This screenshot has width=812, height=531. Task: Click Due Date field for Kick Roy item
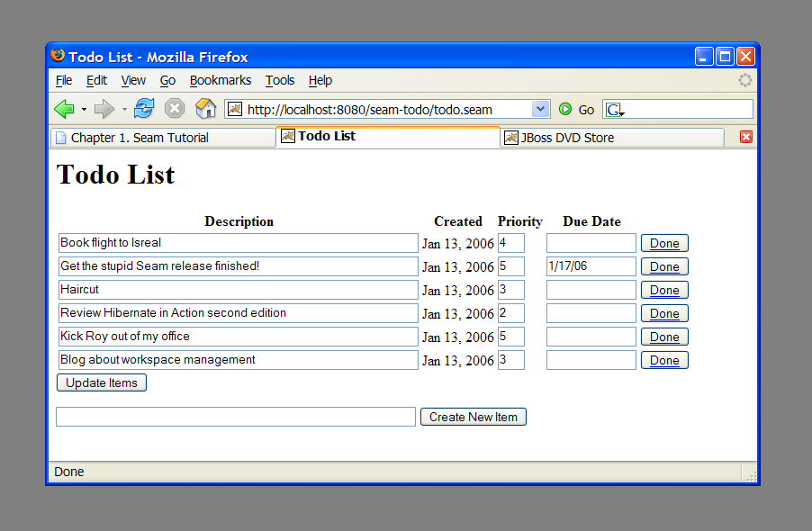pos(591,337)
